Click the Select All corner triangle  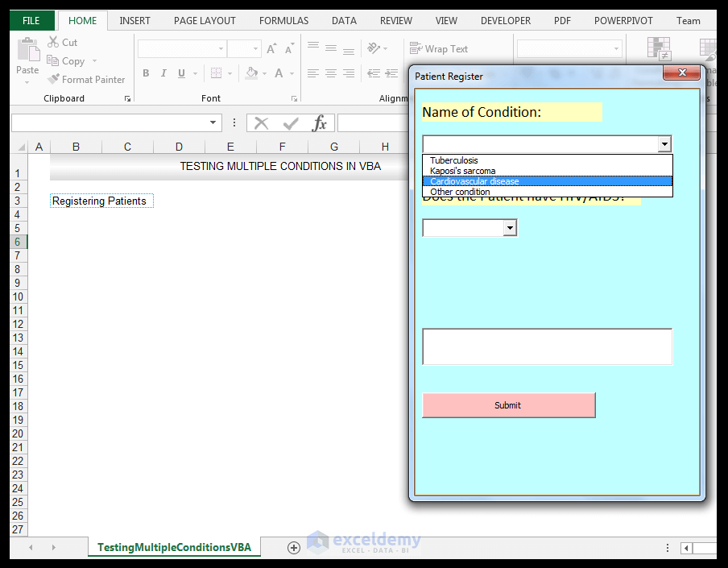(x=22, y=147)
